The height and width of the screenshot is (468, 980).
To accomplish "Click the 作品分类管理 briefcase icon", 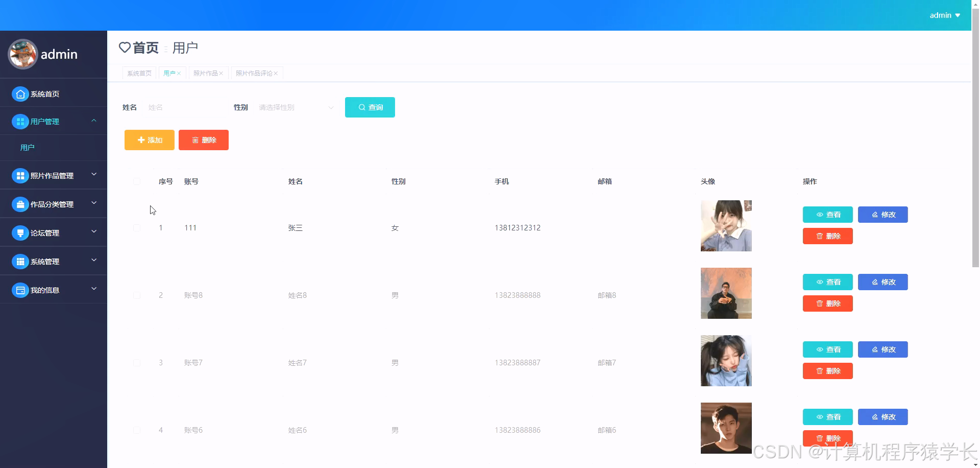I will point(20,204).
